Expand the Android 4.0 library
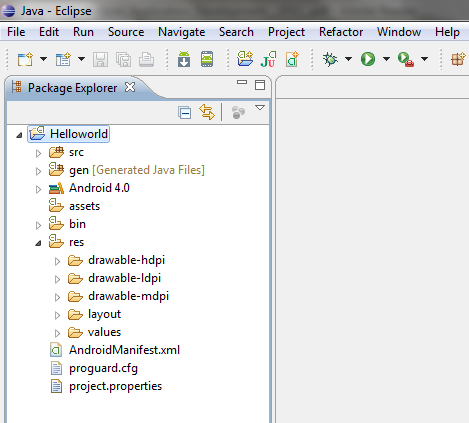Screen dimensions: 469x423 pos(38,189)
